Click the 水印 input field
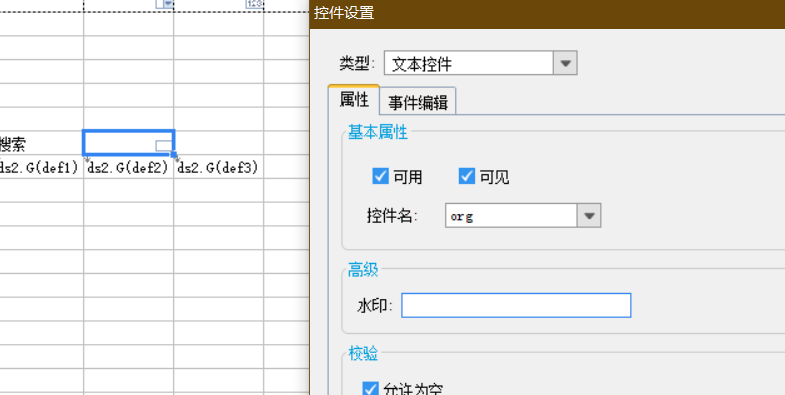Image resolution: width=785 pixels, height=395 pixels. 516,305
